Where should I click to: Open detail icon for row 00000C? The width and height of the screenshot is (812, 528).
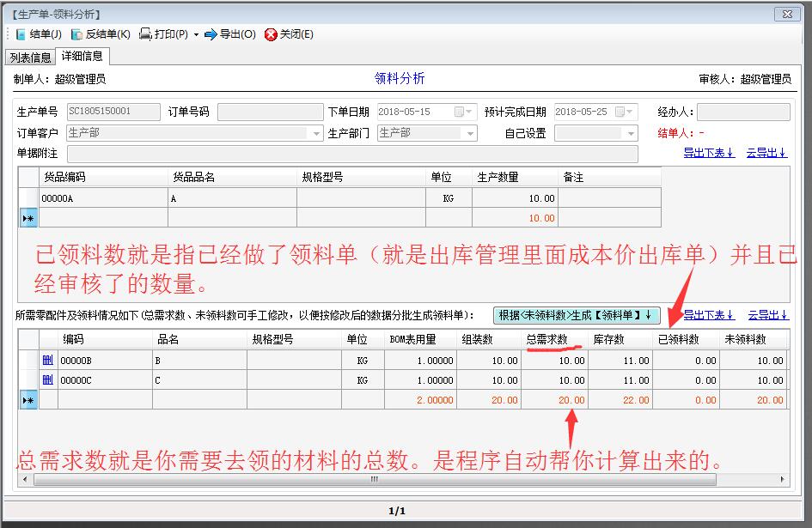pyautogui.click(x=48, y=380)
